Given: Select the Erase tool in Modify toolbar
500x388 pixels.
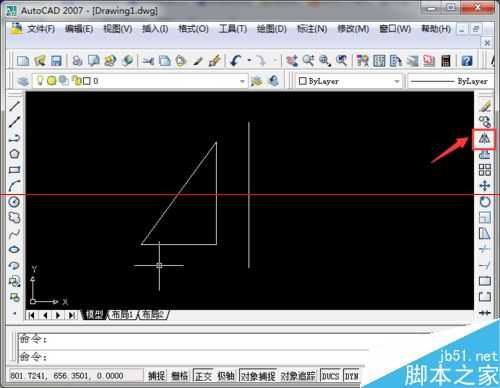Looking at the screenshot, I should (x=485, y=106).
